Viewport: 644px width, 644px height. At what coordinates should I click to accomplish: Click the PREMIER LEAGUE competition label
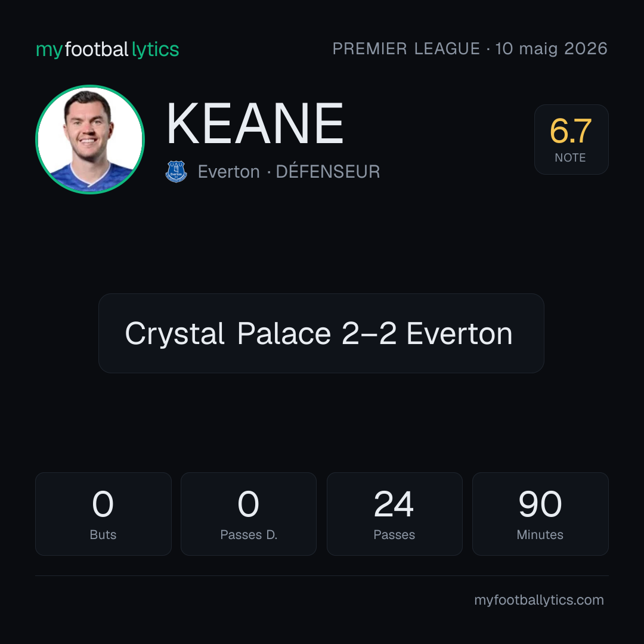[x=406, y=48]
